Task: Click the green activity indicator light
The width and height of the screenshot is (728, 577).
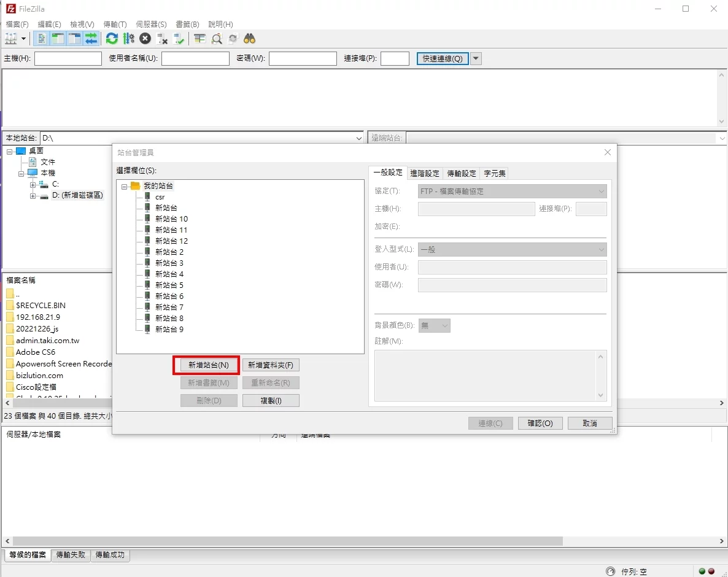Action: (x=702, y=571)
